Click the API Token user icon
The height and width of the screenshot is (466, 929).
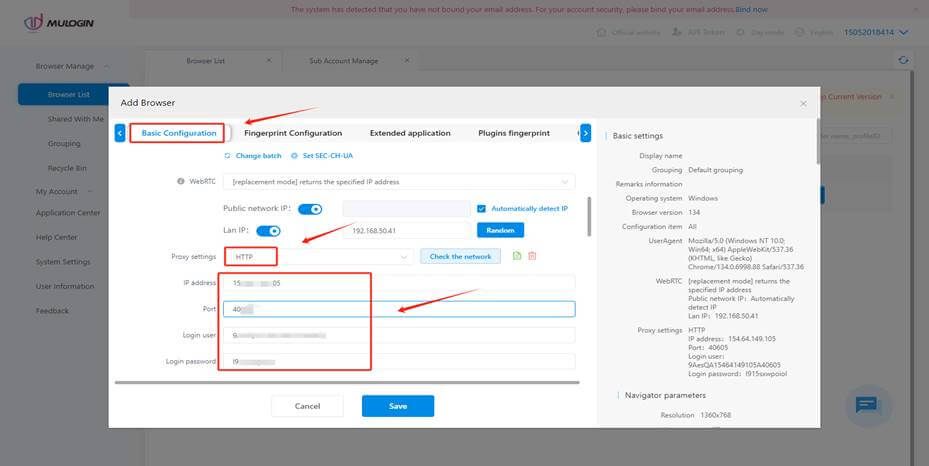pos(677,32)
